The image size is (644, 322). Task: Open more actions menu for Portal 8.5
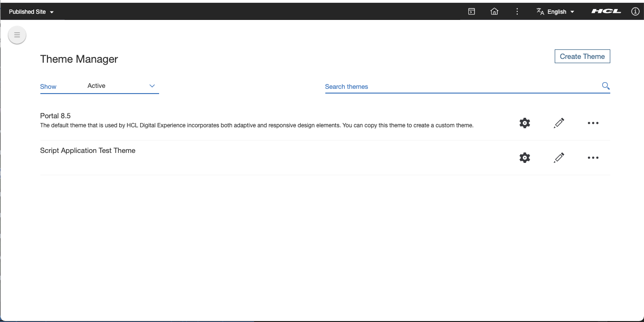(593, 123)
